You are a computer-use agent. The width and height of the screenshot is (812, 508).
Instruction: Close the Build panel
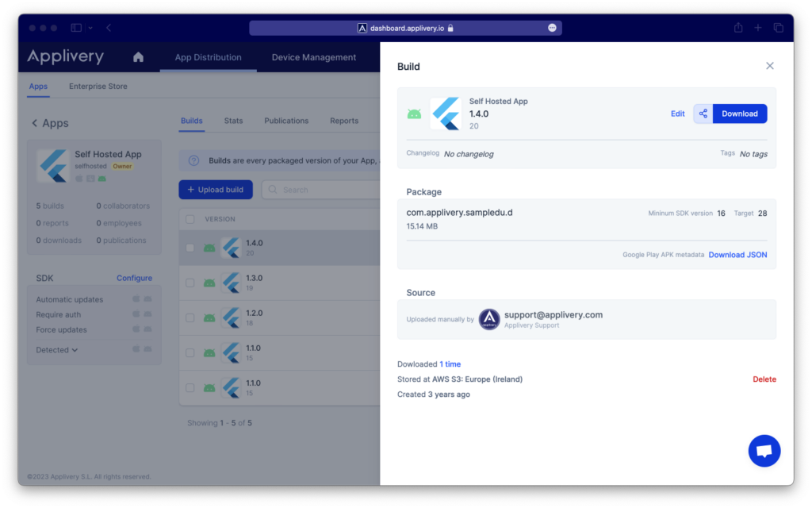click(769, 66)
